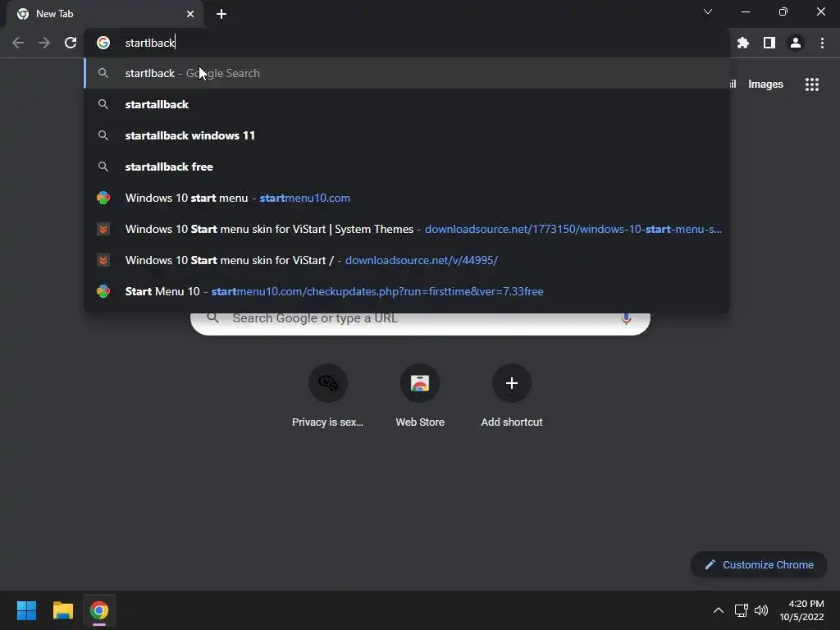The height and width of the screenshot is (630, 840).
Task: Open the Chrome profile avatar
Action: pos(796,43)
